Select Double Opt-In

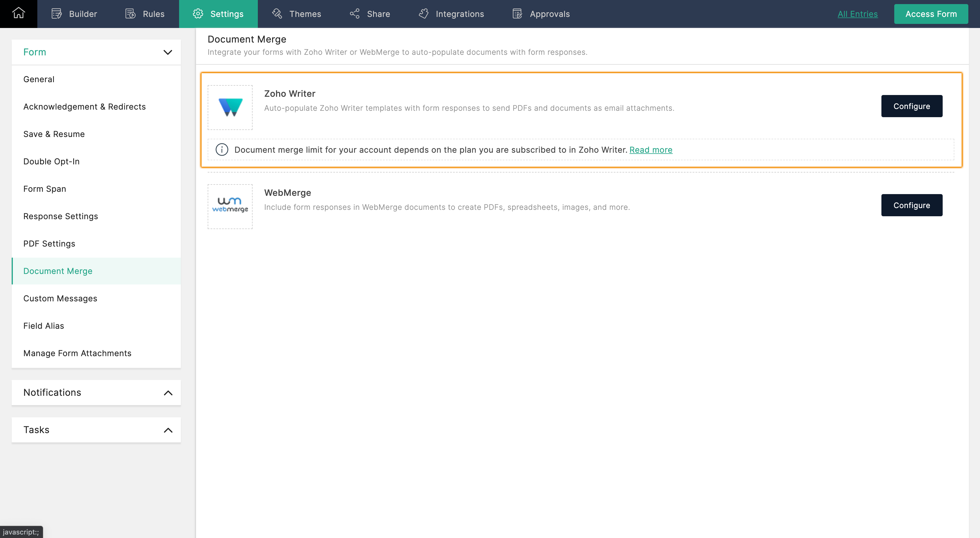pyautogui.click(x=96, y=161)
